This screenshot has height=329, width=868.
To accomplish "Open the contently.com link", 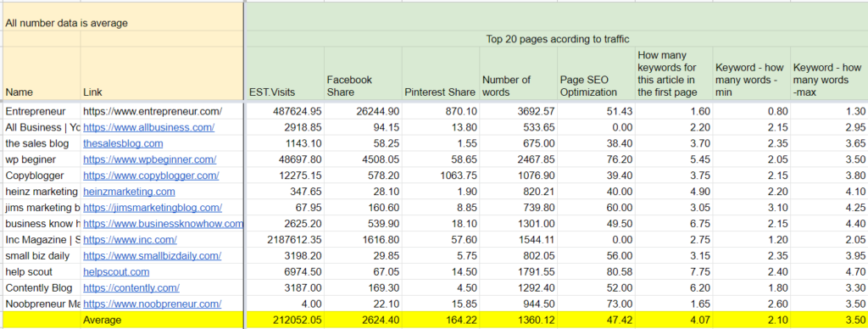I will click(131, 288).
